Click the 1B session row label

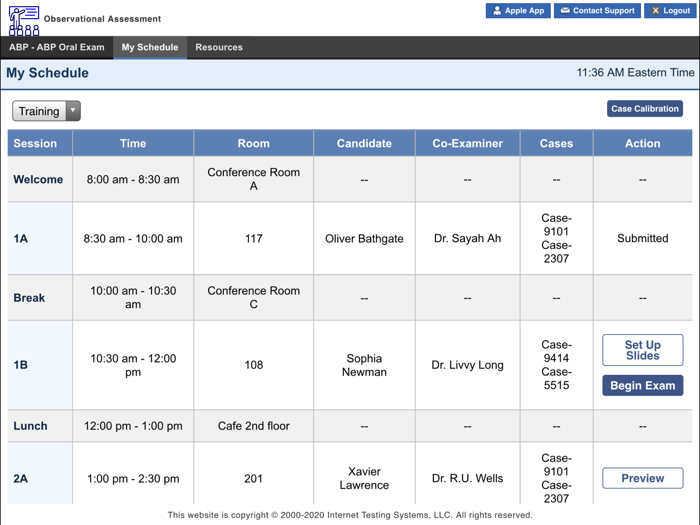tap(21, 365)
